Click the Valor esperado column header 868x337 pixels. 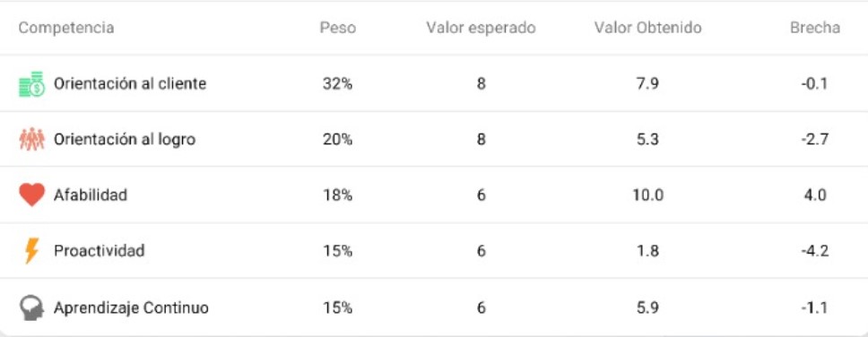point(481,28)
